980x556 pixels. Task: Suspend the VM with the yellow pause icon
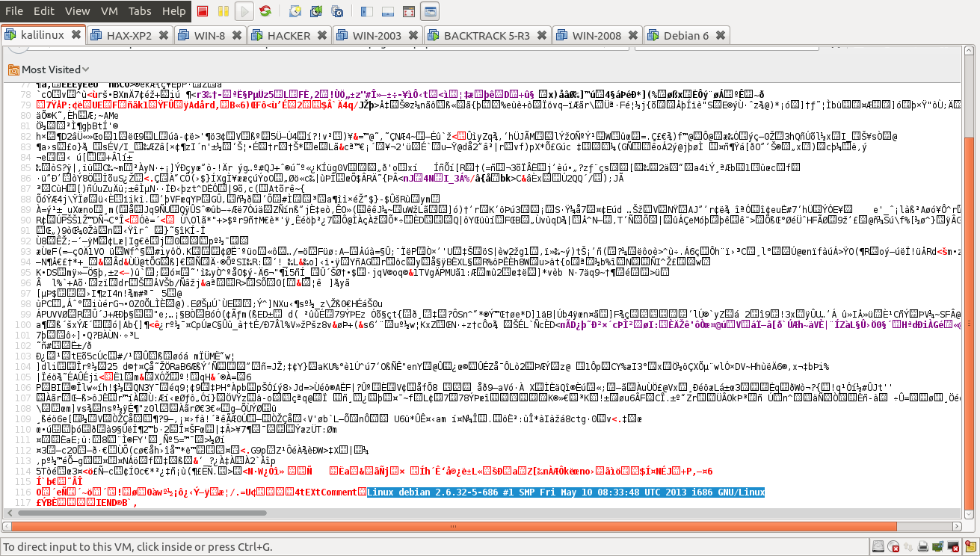(223, 11)
